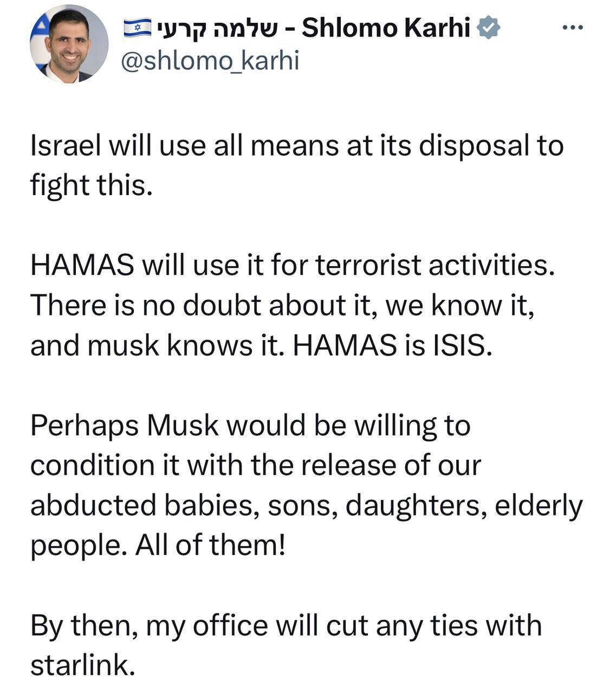Open the @shlomo_karhi handle link
Screen dimensions: 616x694
click(210, 61)
